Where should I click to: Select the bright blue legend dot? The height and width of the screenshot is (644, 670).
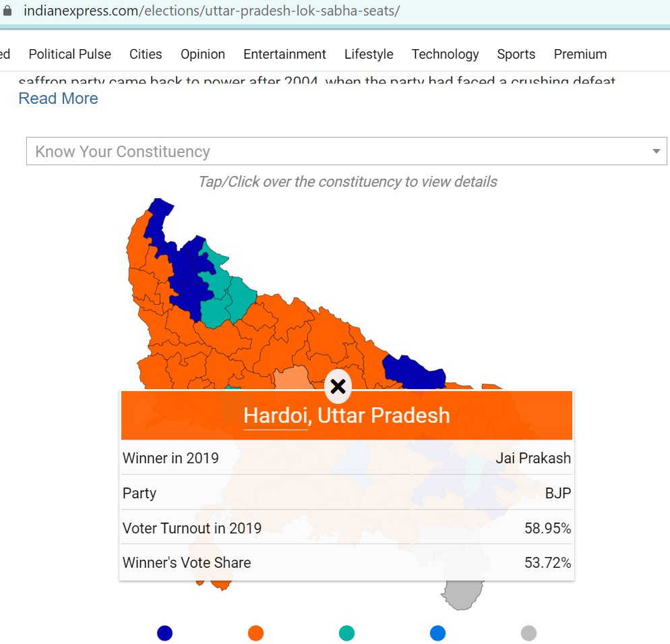pos(437,633)
